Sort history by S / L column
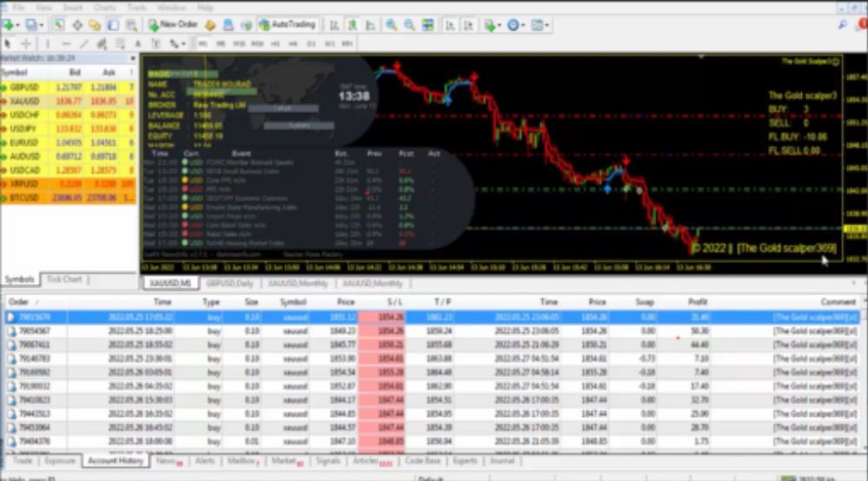The image size is (868, 481). pos(394,302)
